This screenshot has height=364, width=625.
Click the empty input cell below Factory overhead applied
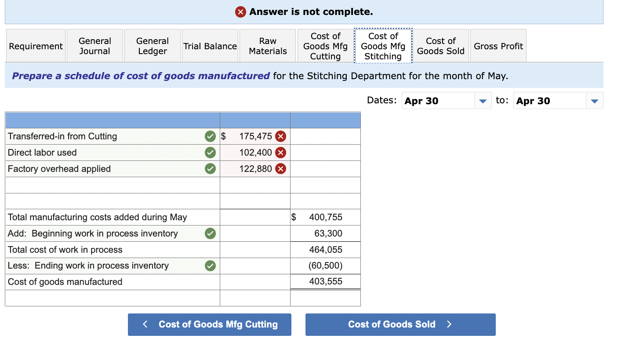click(x=255, y=185)
